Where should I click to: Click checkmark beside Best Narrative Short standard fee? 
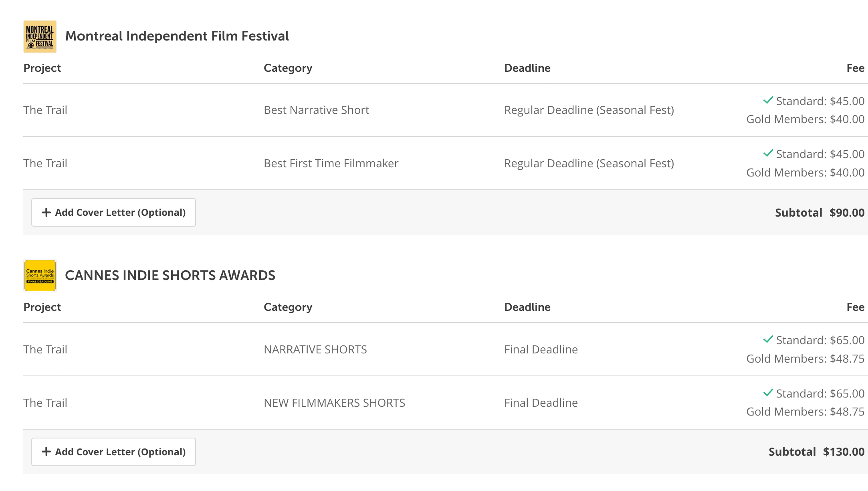point(768,100)
